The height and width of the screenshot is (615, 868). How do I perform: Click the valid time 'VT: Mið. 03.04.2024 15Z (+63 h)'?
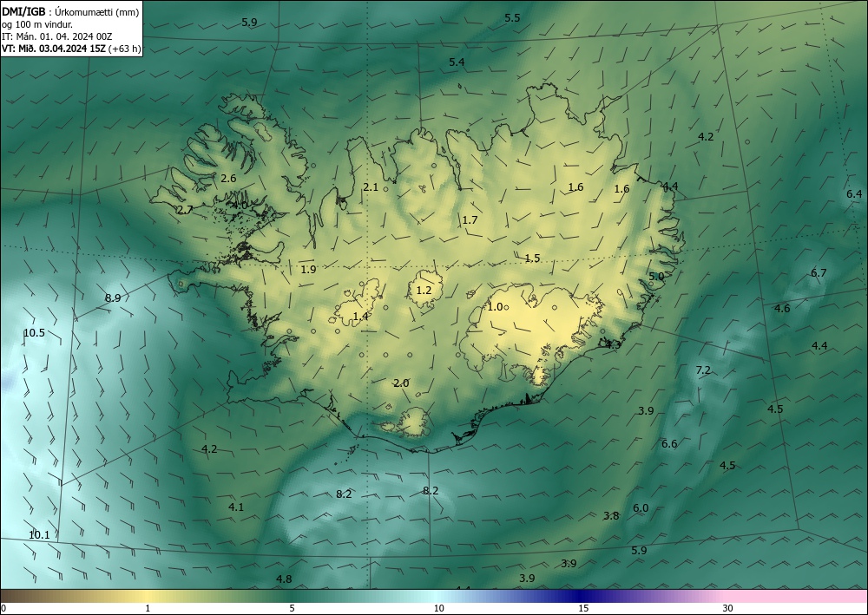click(x=71, y=49)
